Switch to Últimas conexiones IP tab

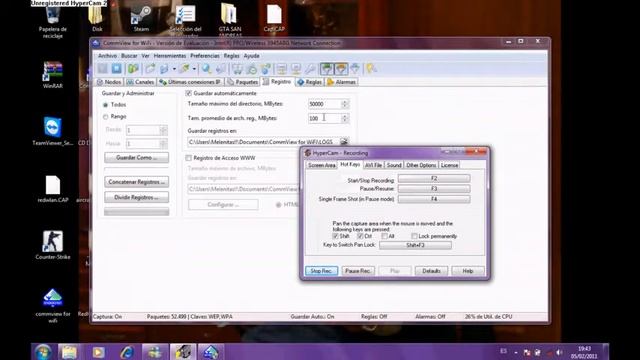coord(191,82)
